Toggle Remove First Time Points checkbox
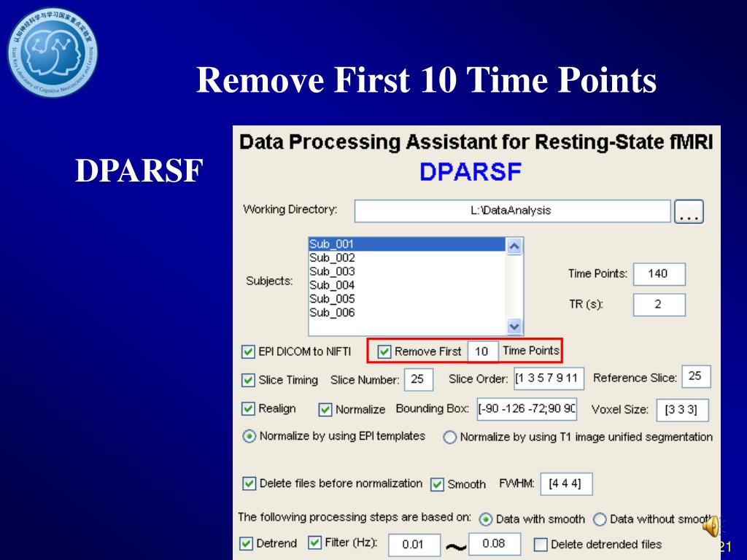The height and width of the screenshot is (560, 747). coord(384,352)
